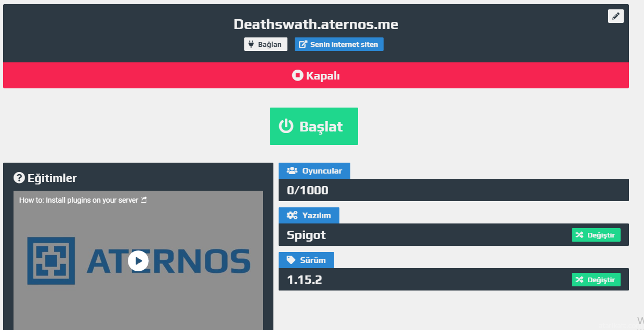
Task: Open the Senin internet siten link
Action: (339, 44)
